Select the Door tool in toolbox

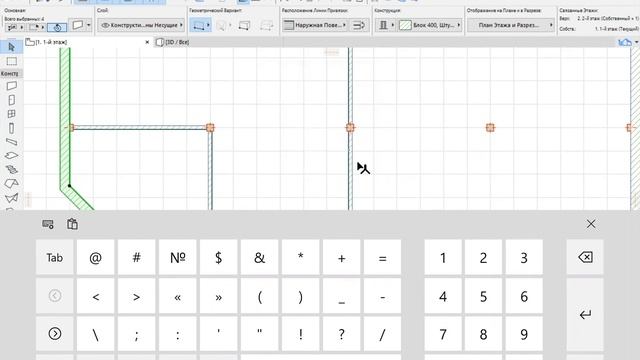click(x=11, y=100)
